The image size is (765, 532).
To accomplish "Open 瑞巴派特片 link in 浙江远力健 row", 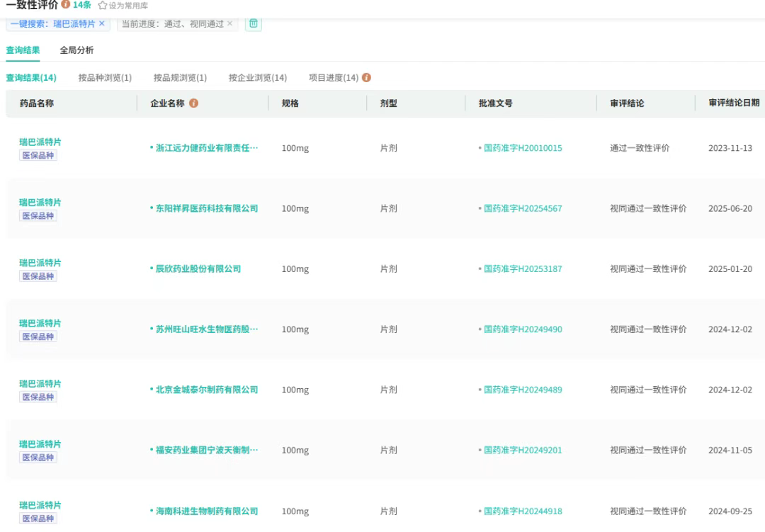I will pyautogui.click(x=40, y=142).
